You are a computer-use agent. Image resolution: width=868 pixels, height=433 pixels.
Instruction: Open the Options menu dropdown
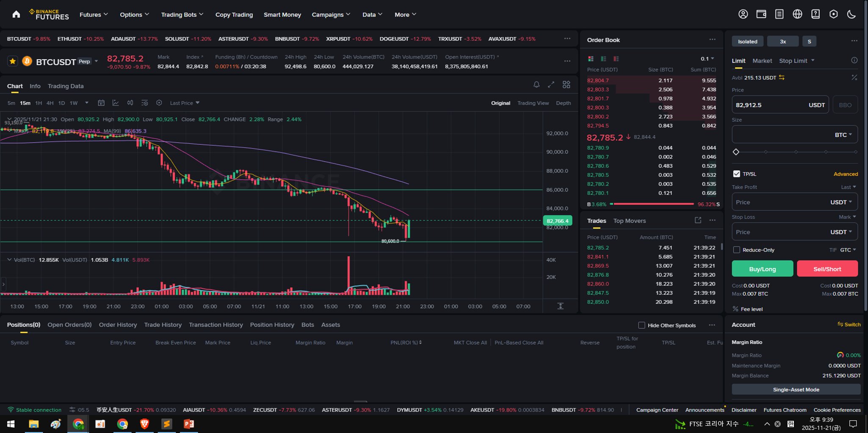click(134, 14)
